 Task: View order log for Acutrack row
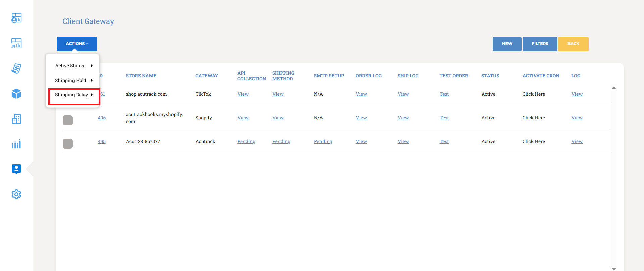click(x=361, y=141)
